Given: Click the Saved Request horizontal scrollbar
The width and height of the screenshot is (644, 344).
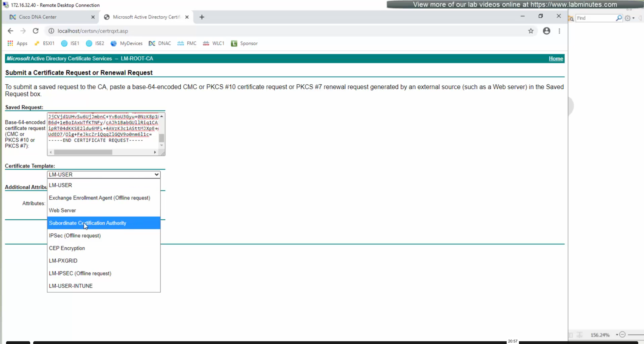Looking at the screenshot, I should coord(83,152).
